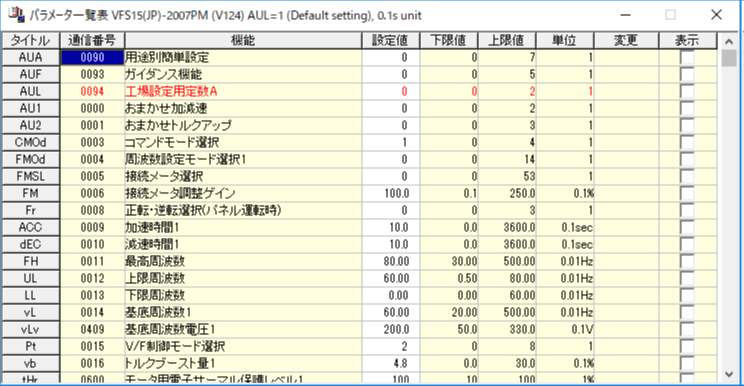Click the vertical scrollbar thumb
744x386 pixels.
pos(729,58)
